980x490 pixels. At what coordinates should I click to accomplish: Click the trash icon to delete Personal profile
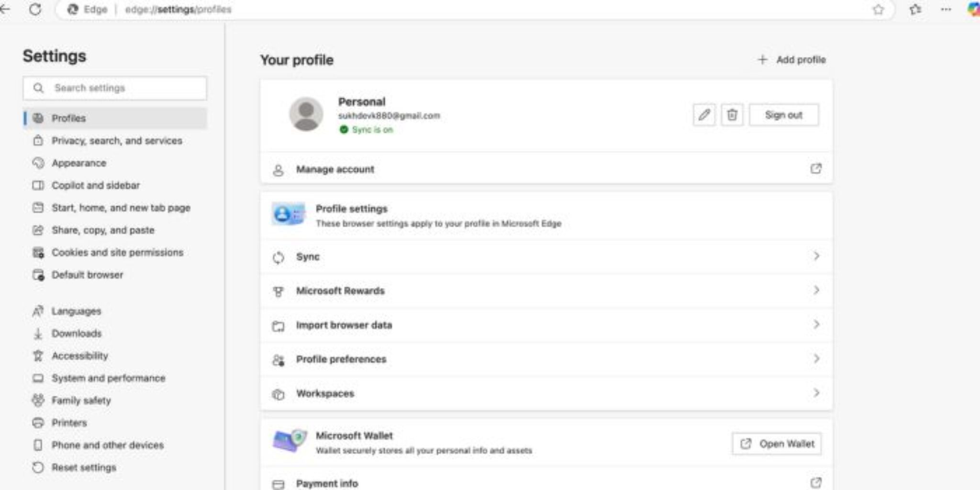732,115
